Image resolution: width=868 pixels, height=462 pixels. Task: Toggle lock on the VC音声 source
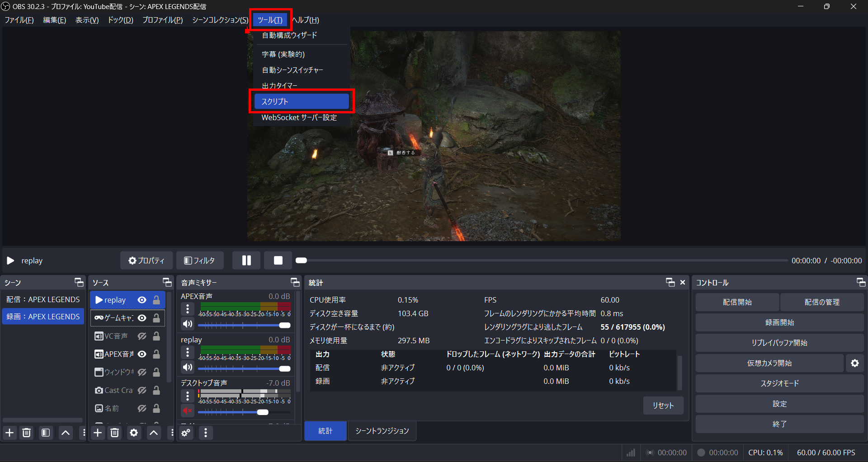[156, 336]
